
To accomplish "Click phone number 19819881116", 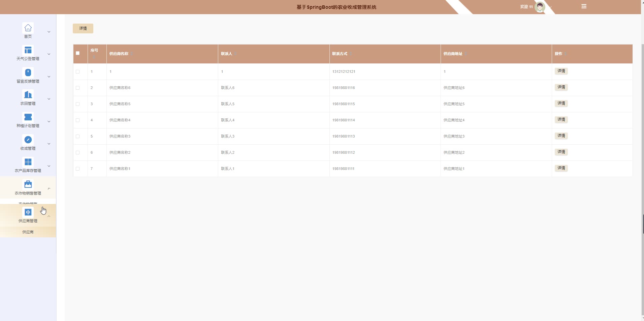I will 344,88.
